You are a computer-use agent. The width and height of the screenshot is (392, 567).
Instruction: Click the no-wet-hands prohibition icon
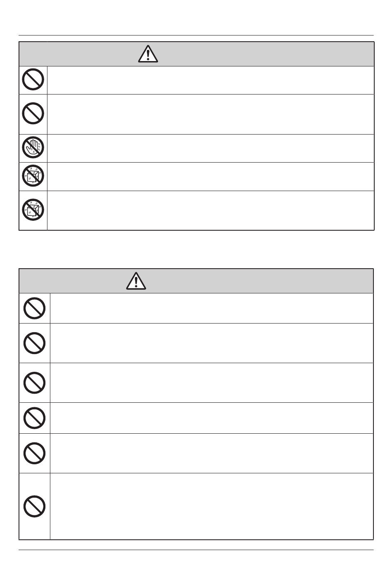tap(33, 148)
